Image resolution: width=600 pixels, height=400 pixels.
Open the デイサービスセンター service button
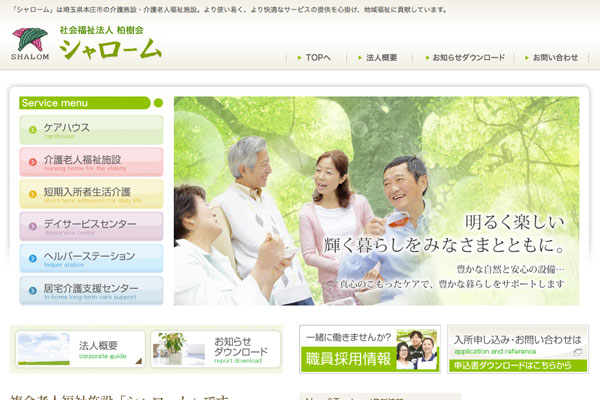coord(91,226)
